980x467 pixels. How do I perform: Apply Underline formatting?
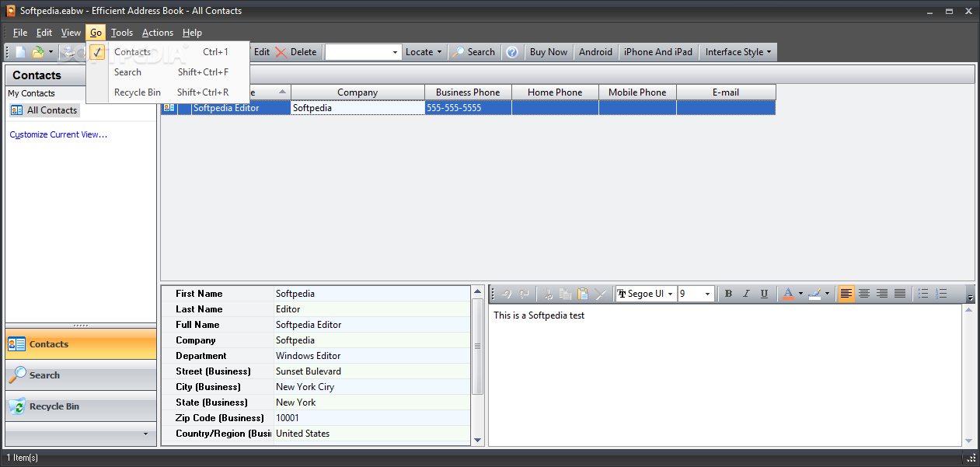pyautogui.click(x=764, y=294)
